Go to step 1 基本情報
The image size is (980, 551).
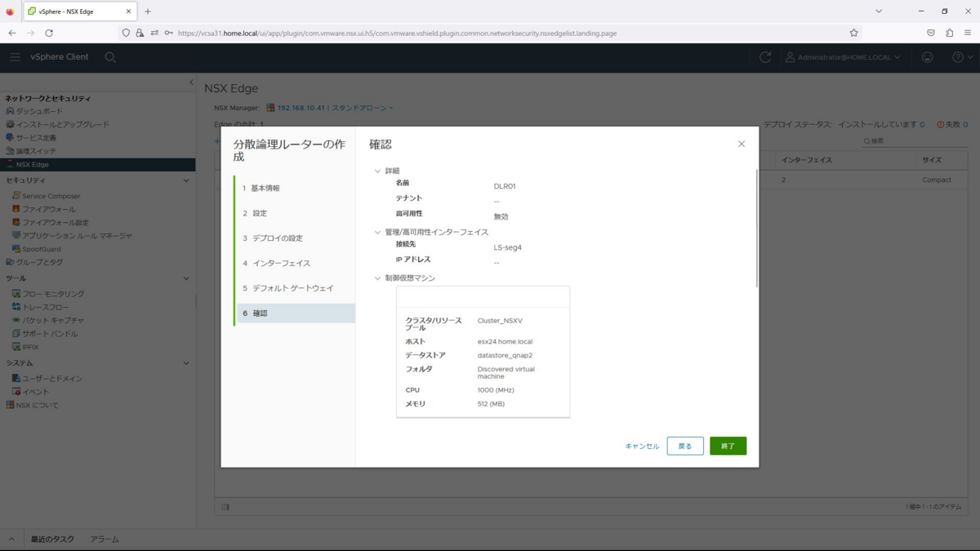(296, 189)
